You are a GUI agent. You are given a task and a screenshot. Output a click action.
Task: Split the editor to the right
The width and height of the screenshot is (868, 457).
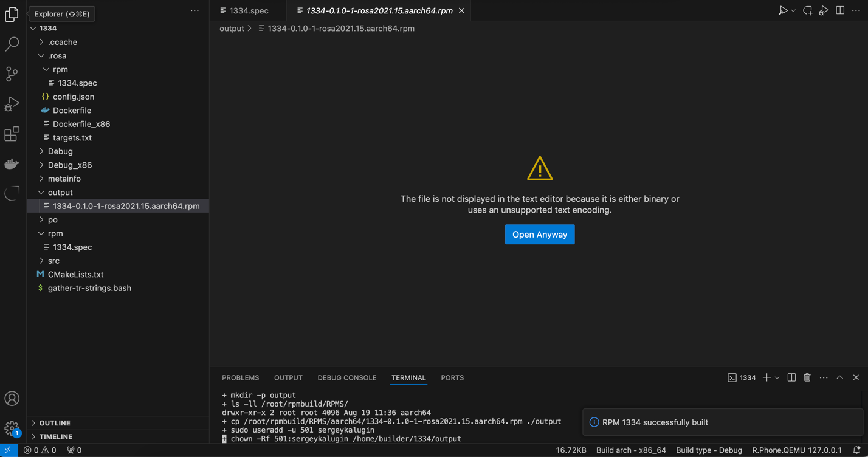[x=840, y=10]
